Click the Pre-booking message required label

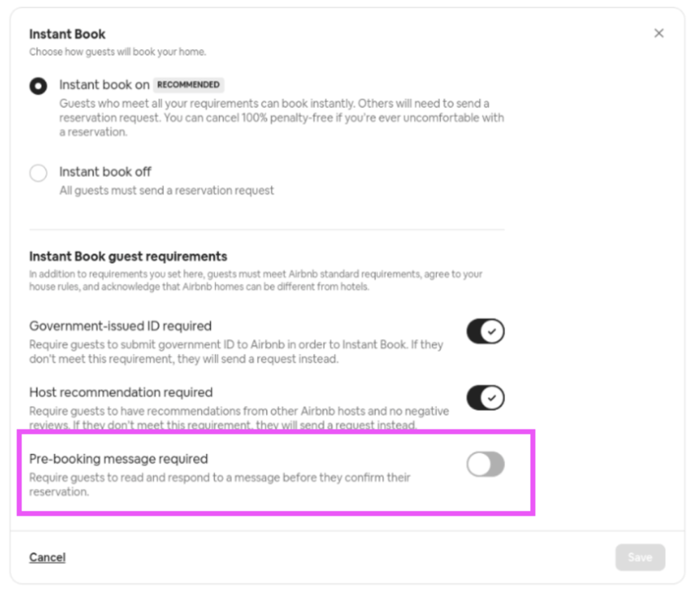119,459
